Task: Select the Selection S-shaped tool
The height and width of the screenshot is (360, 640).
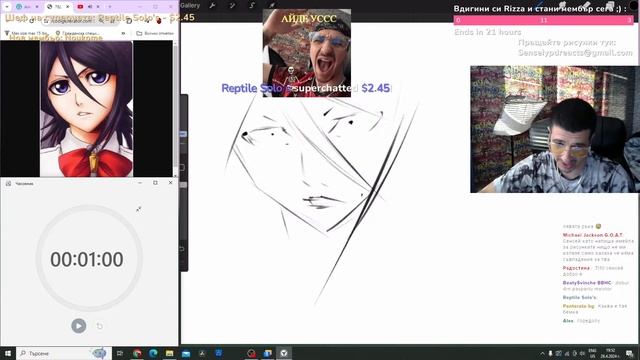Action: (252, 5)
